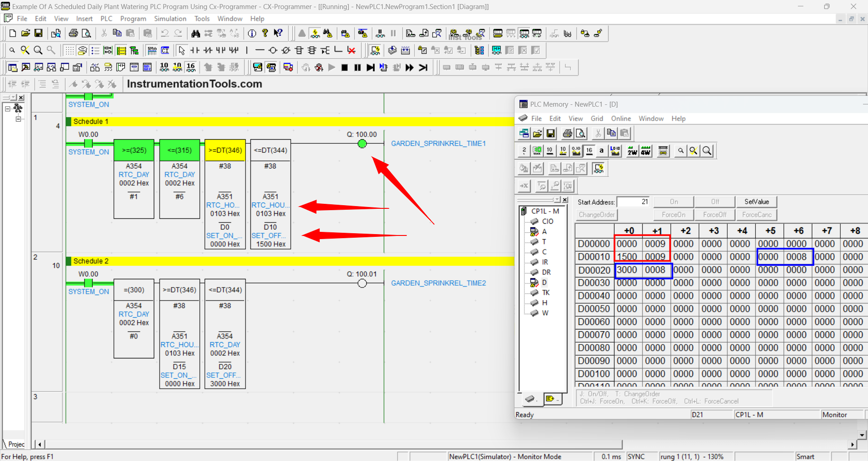Open the PLC menu
Screen dimensions: 868x461
coord(106,19)
